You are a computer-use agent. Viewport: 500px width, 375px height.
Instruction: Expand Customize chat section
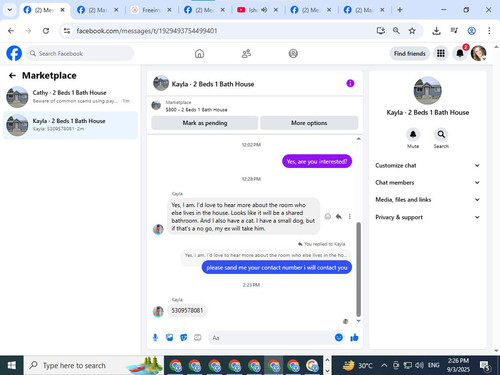point(428,165)
